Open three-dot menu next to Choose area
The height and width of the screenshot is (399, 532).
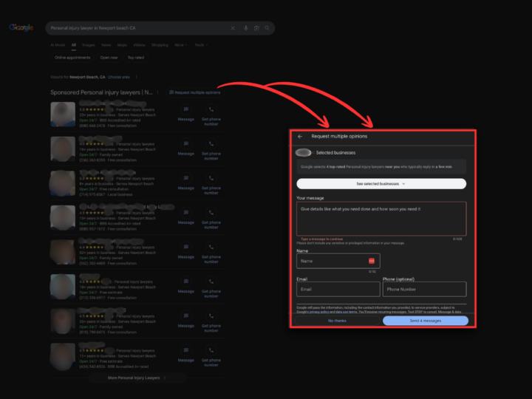pyautogui.click(x=137, y=77)
